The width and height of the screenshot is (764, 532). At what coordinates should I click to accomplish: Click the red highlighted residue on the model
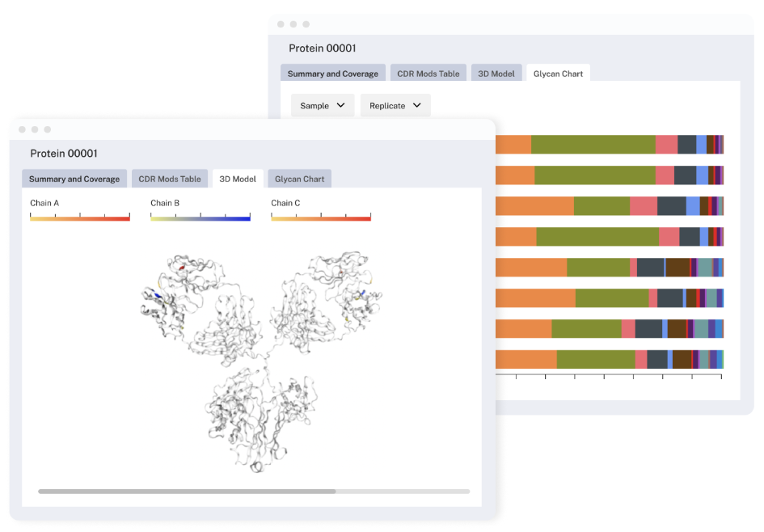[x=183, y=266]
